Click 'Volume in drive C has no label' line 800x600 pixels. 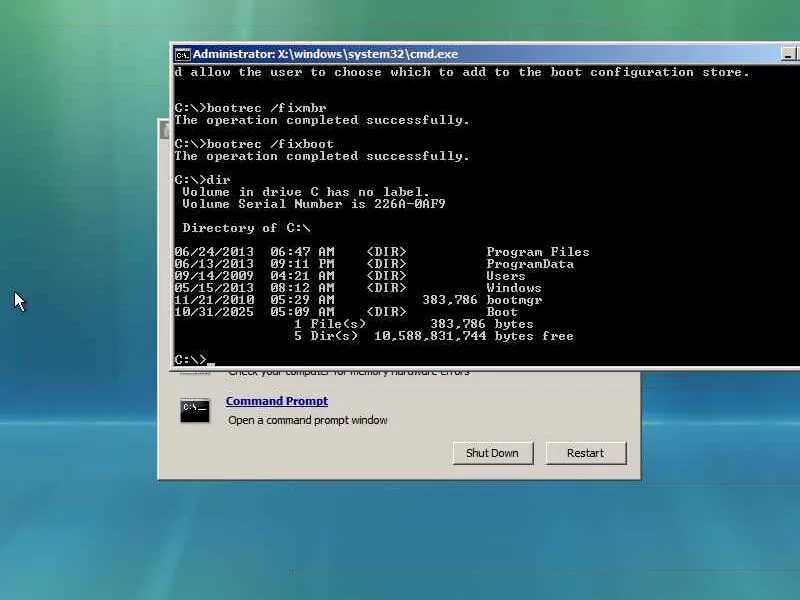point(306,192)
